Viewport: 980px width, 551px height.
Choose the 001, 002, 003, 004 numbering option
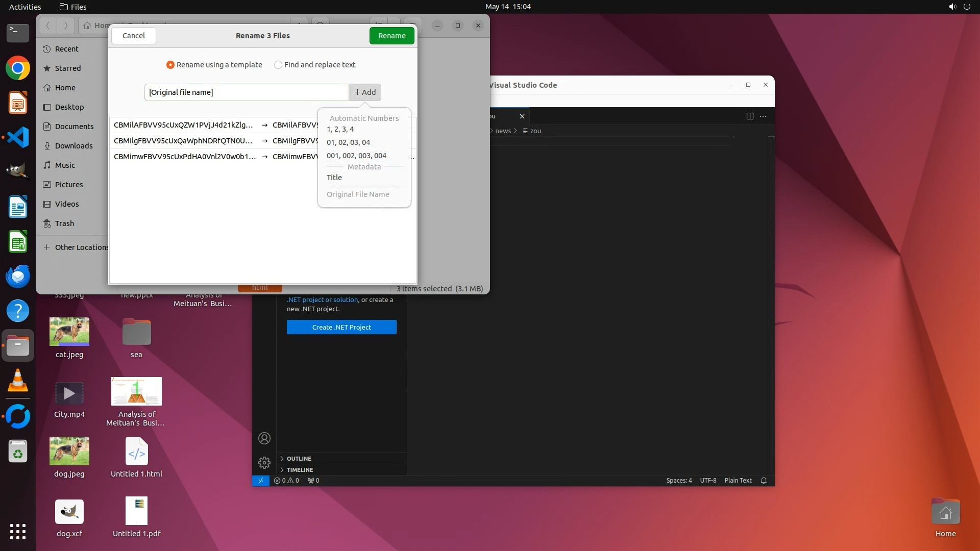tap(356, 156)
